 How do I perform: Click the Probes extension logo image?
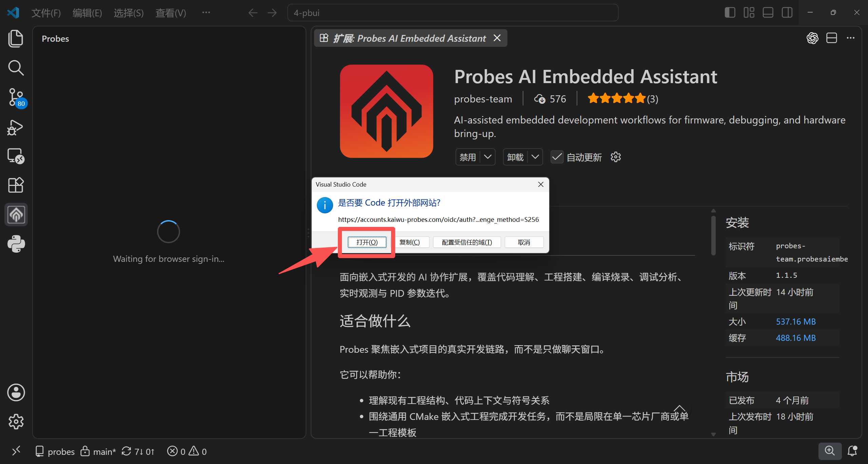tap(386, 111)
